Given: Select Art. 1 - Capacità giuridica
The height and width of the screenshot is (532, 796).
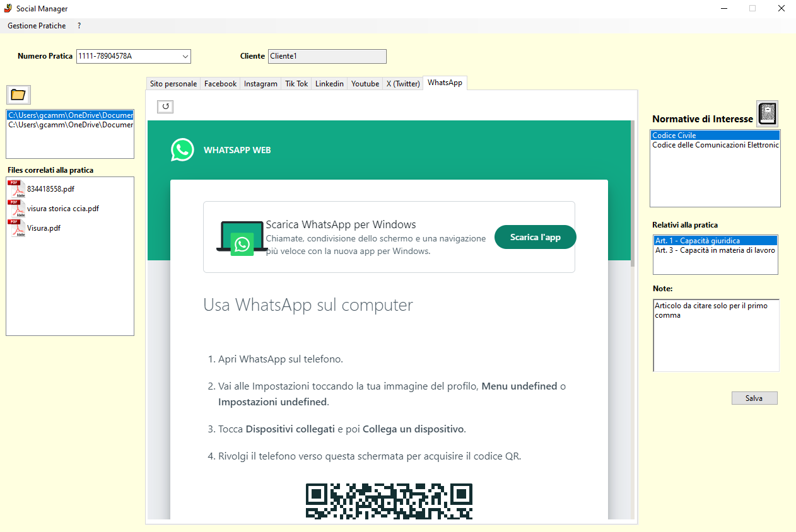Looking at the screenshot, I should [x=715, y=241].
